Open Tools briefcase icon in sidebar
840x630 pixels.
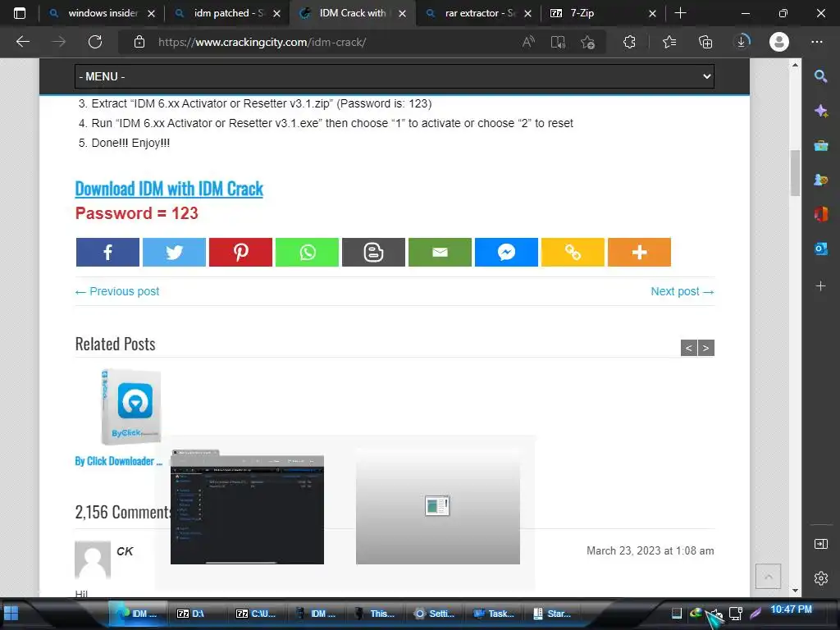pos(820,145)
